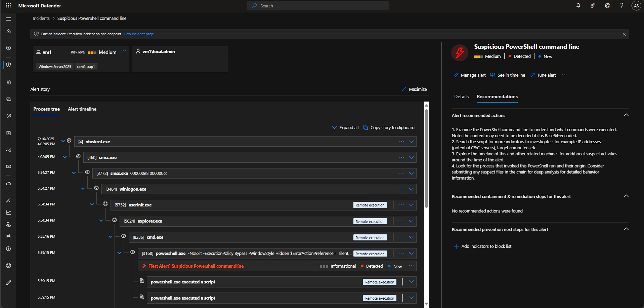Screen dimensions: 644x308
Task: Copy story to clipboard
Action: (389, 128)
